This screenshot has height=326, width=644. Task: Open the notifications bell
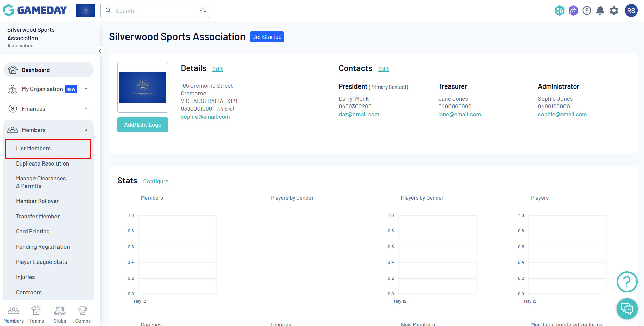click(600, 11)
